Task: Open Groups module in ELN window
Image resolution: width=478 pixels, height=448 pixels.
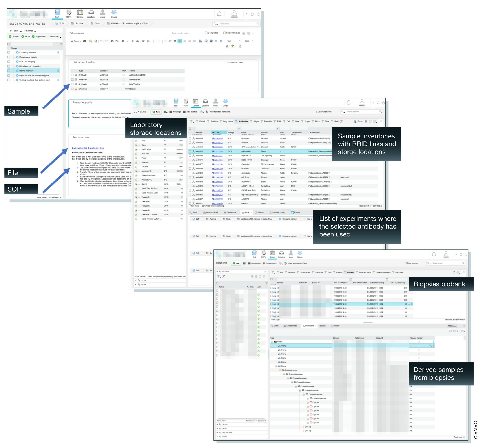Action: pyautogui.click(x=114, y=14)
